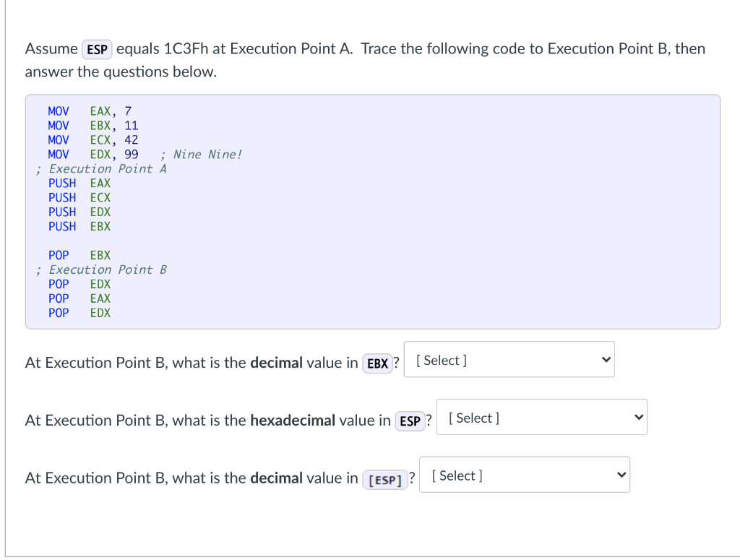Select the Execution Point B comment
Screen dimensions: 740x560
[x=101, y=270]
